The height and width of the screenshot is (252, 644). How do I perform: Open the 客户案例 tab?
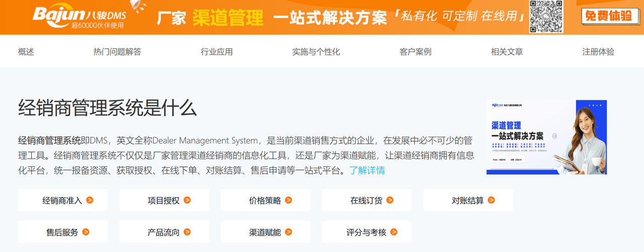tap(415, 51)
